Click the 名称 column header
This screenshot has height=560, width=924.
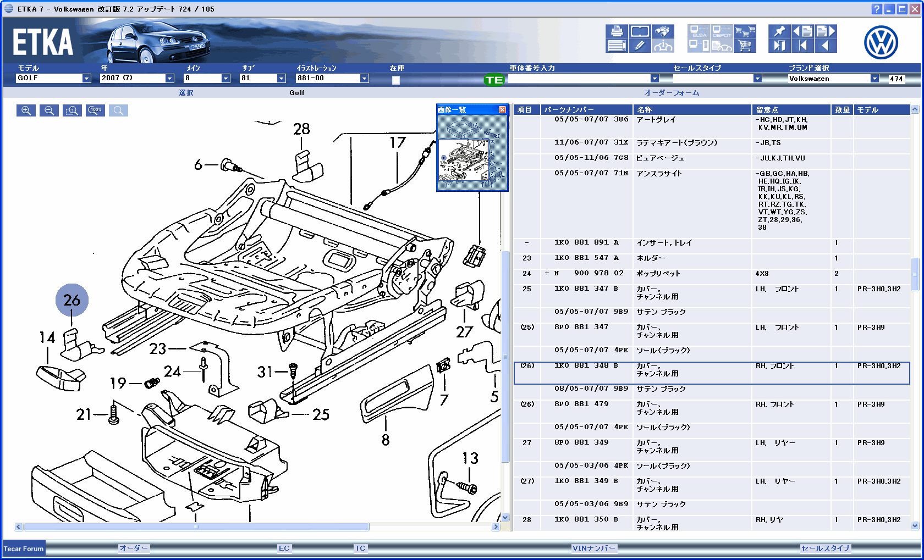[x=692, y=110]
